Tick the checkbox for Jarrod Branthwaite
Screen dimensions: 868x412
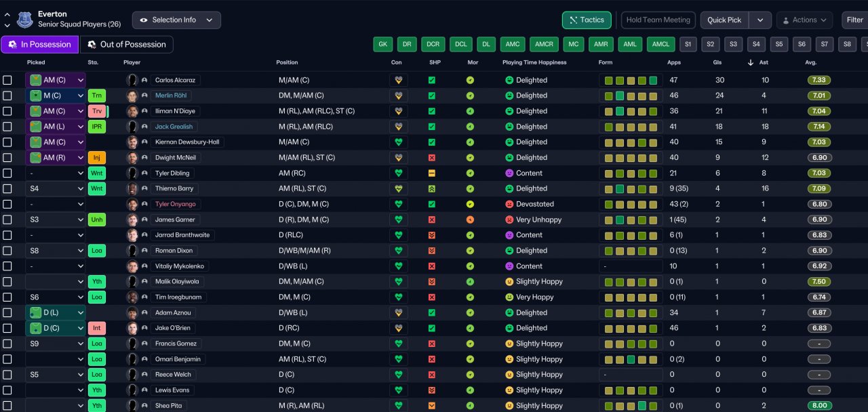[7, 235]
